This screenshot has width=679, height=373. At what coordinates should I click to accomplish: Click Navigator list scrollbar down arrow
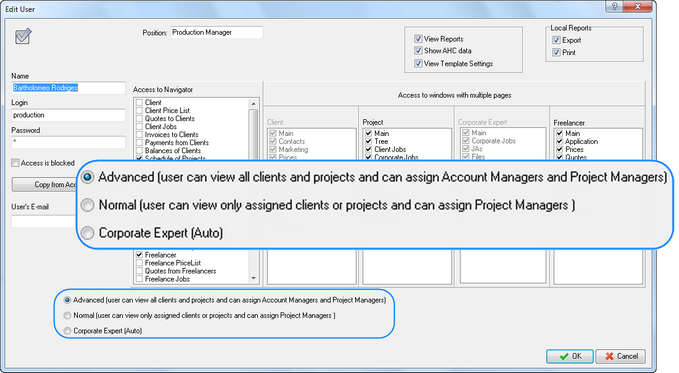point(254,279)
